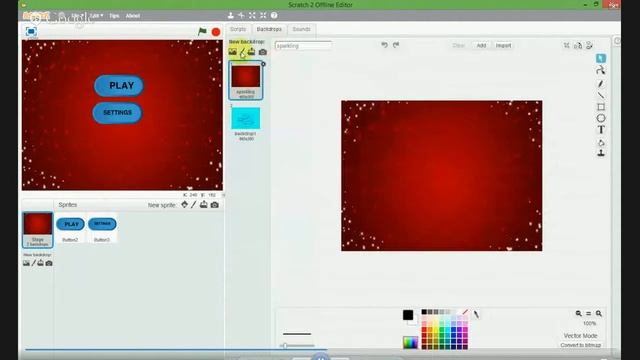The width and height of the screenshot is (640, 360).
Task: Pick the eyedropper color tool
Action: coord(476,314)
